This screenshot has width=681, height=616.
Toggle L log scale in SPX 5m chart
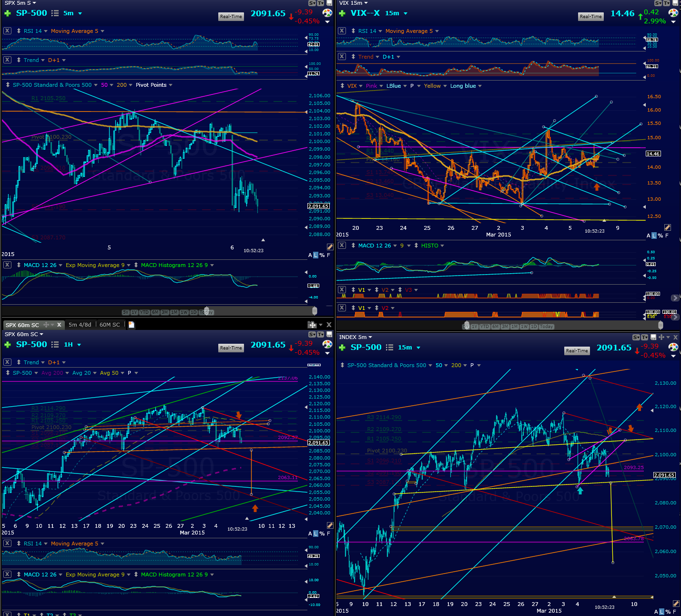click(316, 255)
